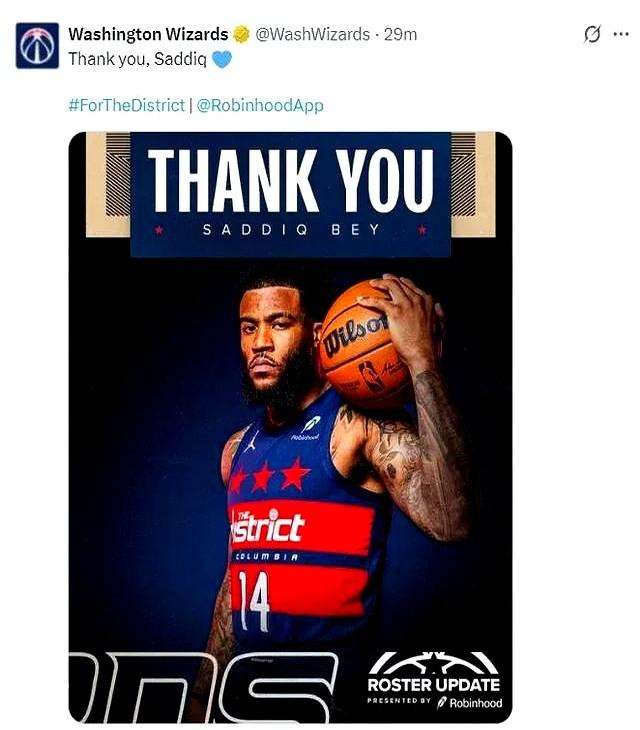Click the THANK YOU banner heading
This screenshot has width=640, height=730.
pyautogui.click(x=290, y=181)
